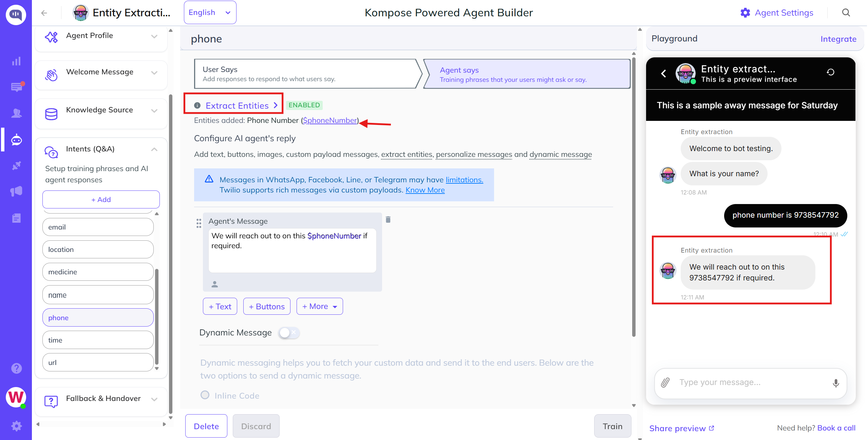Select the url intent
The height and width of the screenshot is (440, 868).
[x=98, y=363]
